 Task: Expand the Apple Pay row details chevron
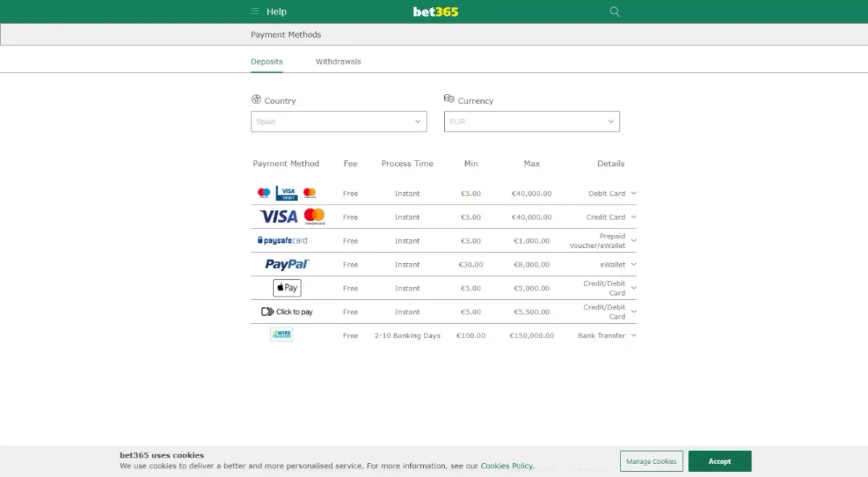634,288
